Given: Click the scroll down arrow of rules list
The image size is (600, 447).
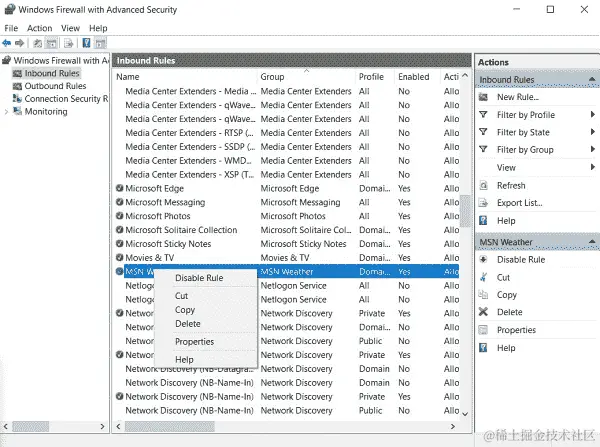Looking at the screenshot, I should tap(465, 414).
